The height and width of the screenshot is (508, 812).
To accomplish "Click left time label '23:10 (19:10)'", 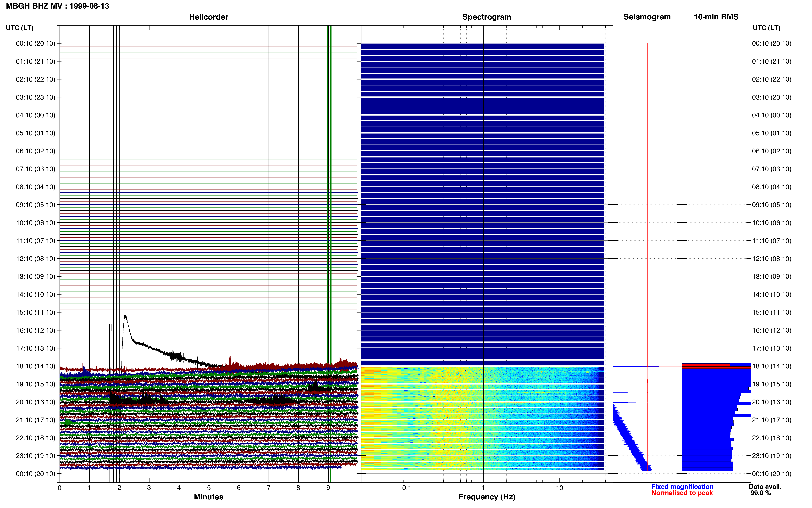I will (36, 456).
